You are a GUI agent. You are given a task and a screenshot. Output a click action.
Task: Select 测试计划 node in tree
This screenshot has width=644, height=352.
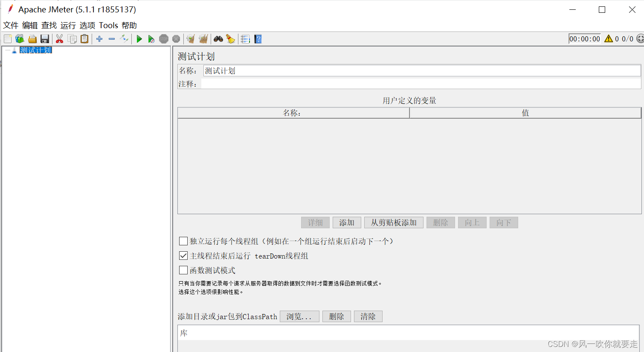[36, 50]
